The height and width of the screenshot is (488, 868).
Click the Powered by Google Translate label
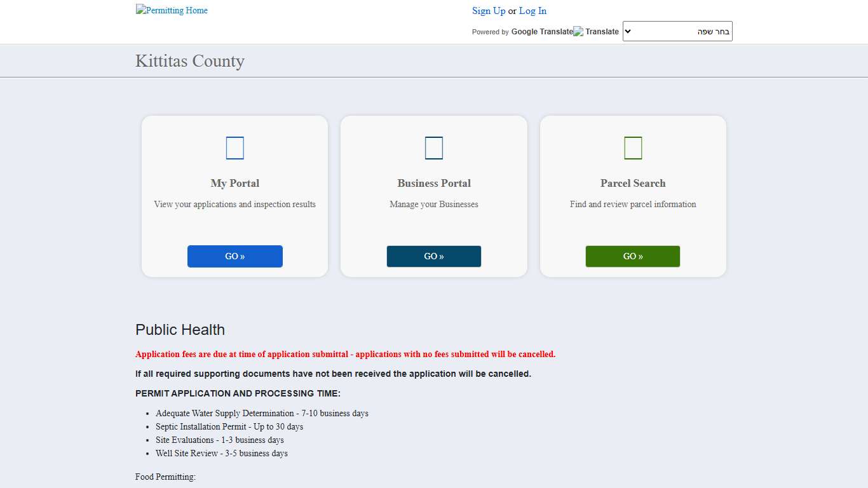(522, 31)
